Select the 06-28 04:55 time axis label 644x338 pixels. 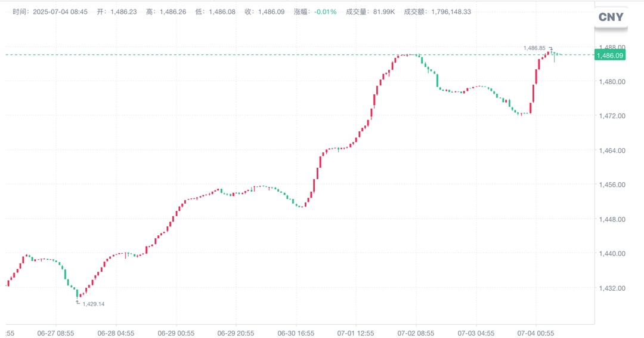(116, 333)
